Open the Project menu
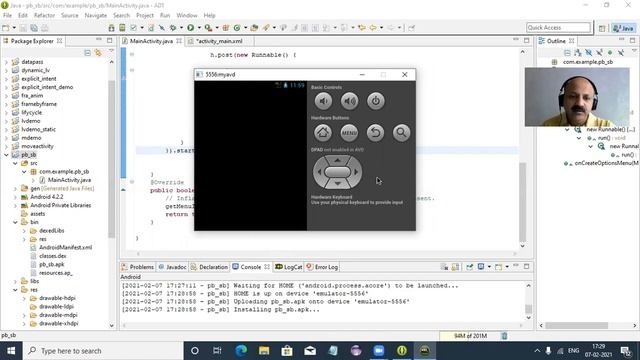The width and height of the screenshot is (640, 360). coord(145,15)
